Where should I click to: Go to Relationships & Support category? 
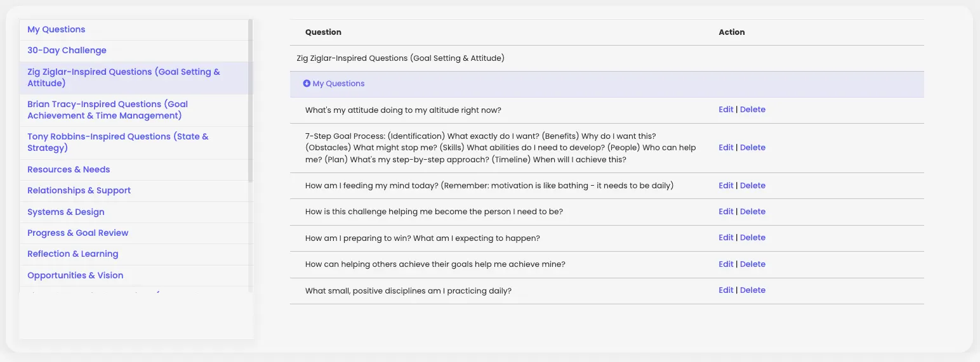pos(79,191)
